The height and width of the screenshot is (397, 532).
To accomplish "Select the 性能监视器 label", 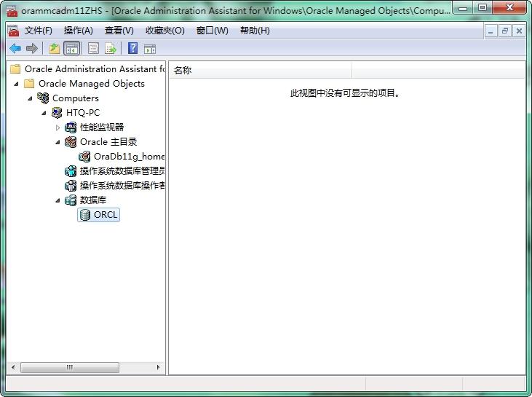I will coord(102,127).
